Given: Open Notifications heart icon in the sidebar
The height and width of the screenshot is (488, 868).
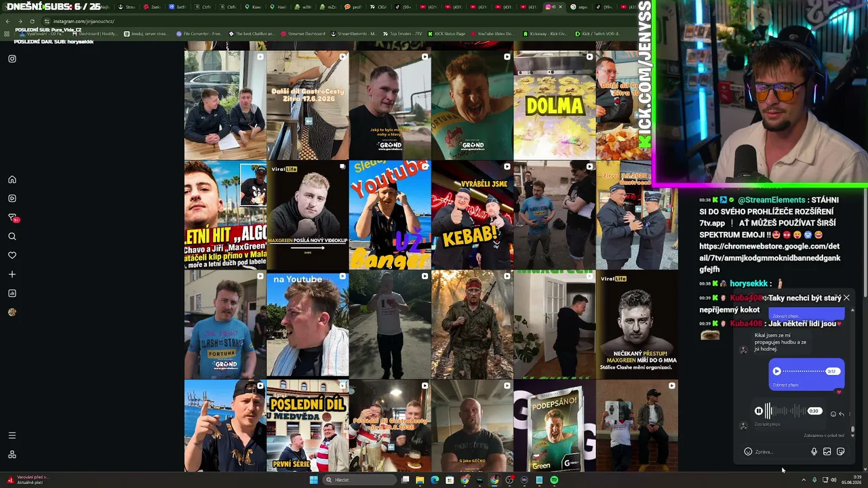Looking at the screenshot, I should click(12, 256).
